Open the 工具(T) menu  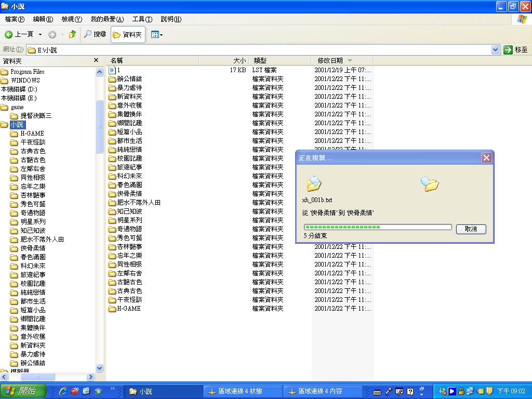(142, 19)
